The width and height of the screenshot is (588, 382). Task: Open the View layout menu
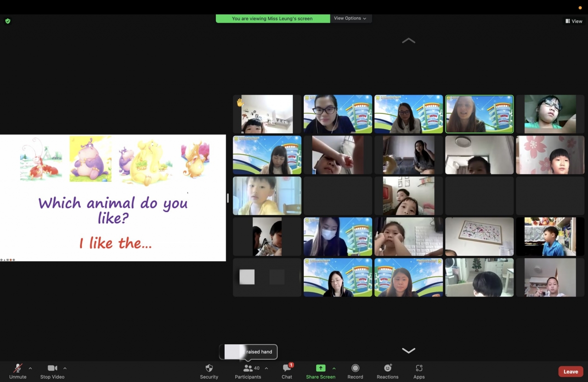(x=574, y=21)
